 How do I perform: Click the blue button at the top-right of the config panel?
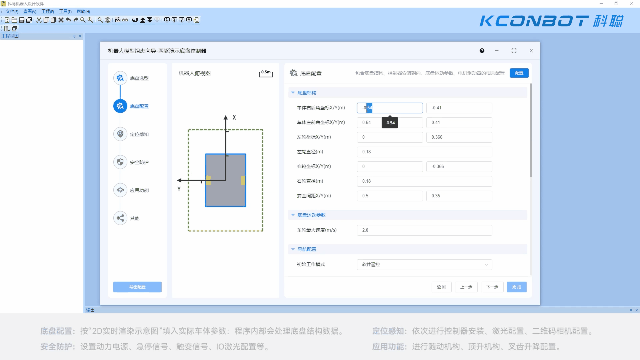[x=519, y=73]
